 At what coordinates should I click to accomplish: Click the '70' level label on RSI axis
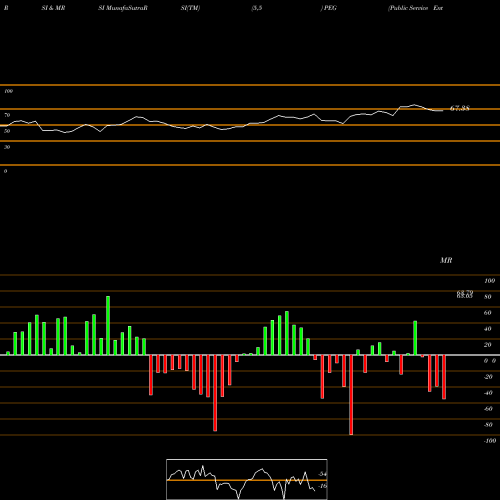(x=7, y=115)
